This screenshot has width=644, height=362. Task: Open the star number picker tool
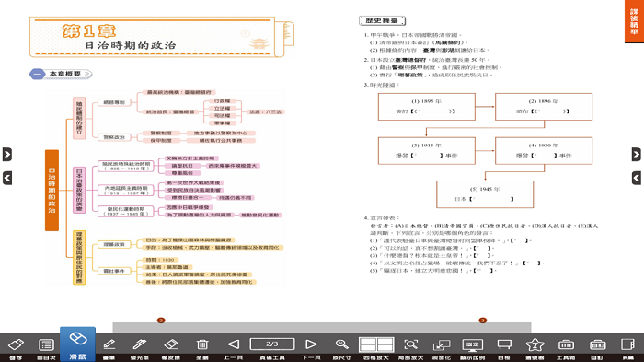coord(535,344)
